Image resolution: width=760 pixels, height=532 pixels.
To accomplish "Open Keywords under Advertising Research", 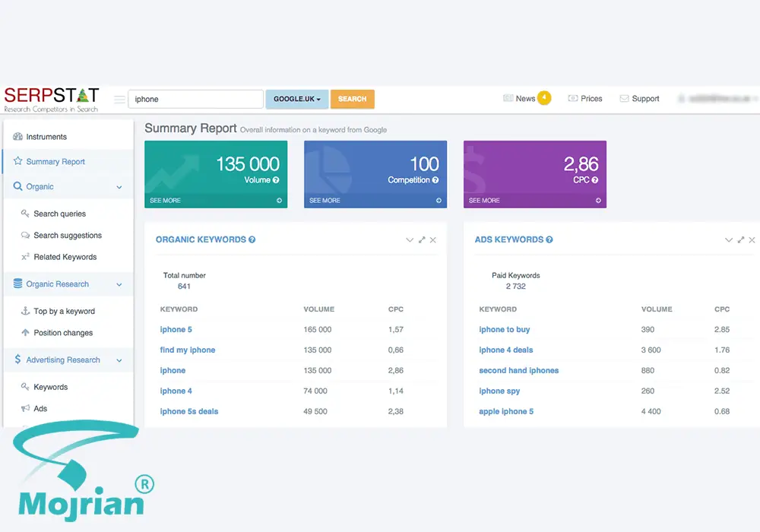I will click(50, 387).
